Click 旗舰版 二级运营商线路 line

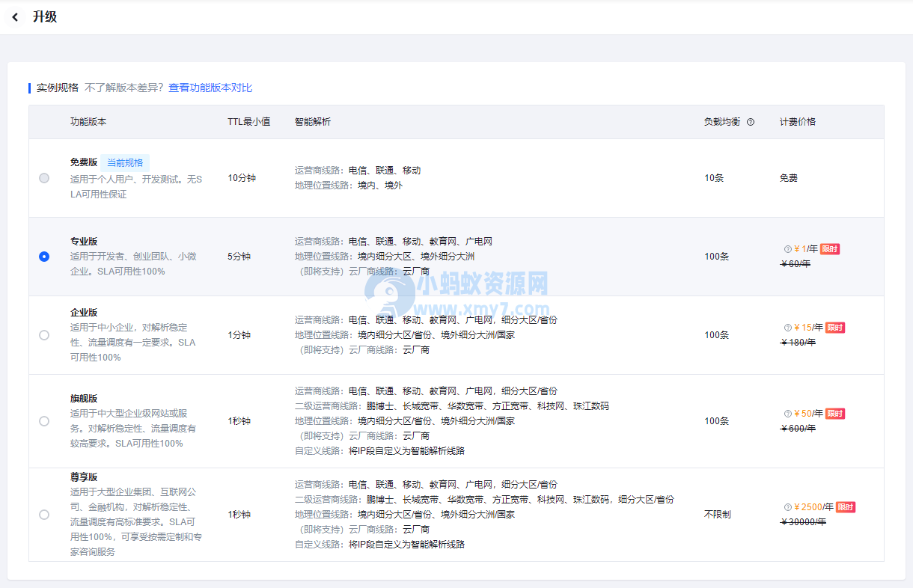pos(452,406)
